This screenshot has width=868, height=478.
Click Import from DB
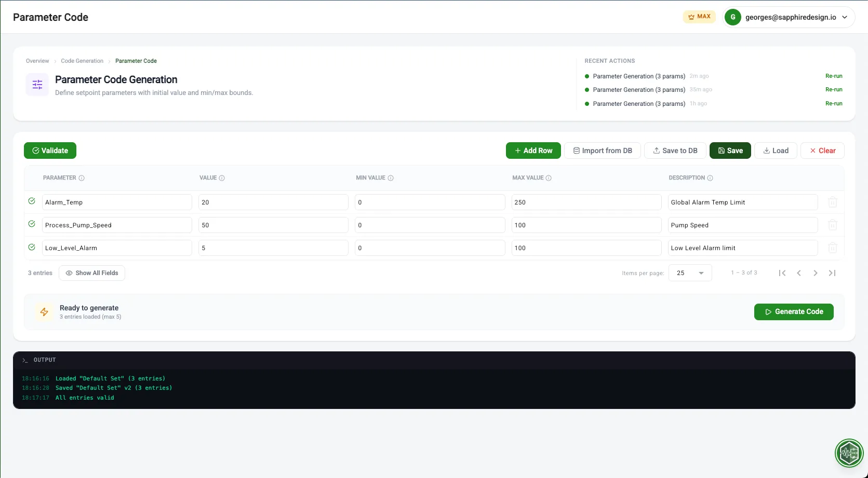pyautogui.click(x=603, y=151)
